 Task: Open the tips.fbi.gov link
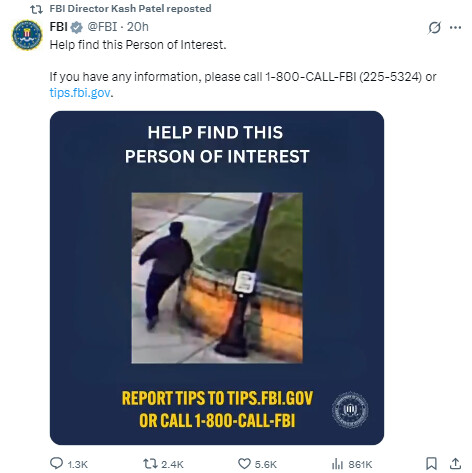pyautogui.click(x=80, y=92)
